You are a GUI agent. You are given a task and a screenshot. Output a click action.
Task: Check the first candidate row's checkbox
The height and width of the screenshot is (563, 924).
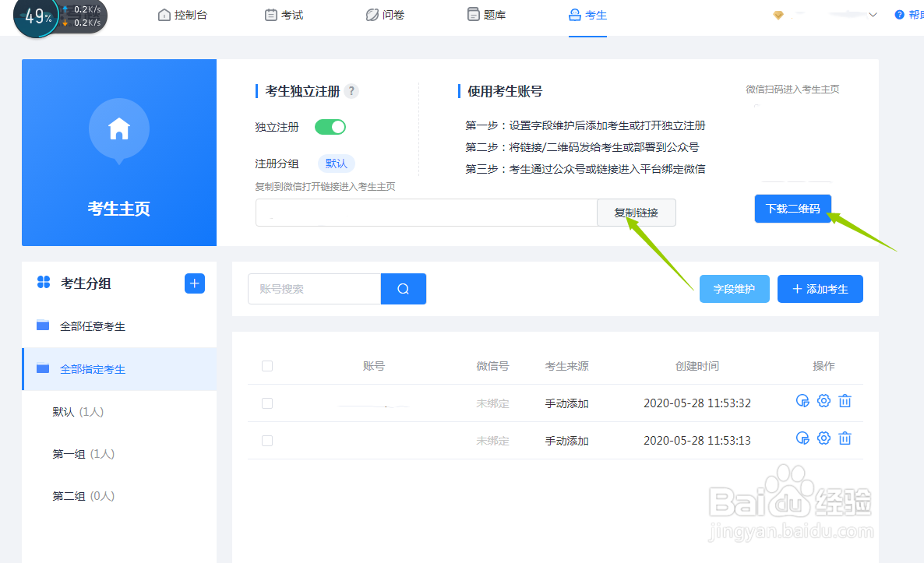[267, 403]
